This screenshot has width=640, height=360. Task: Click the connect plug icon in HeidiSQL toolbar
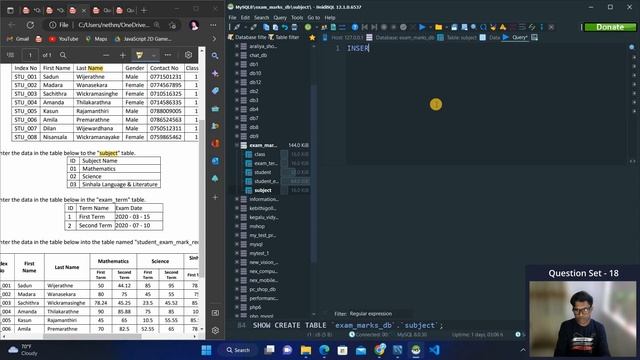[x=237, y=27]
